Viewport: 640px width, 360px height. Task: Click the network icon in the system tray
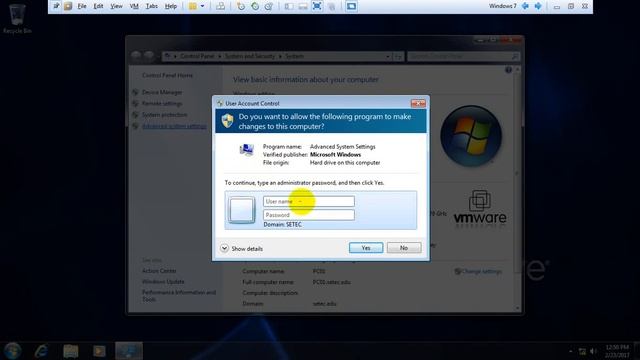[x=582, y=351]
